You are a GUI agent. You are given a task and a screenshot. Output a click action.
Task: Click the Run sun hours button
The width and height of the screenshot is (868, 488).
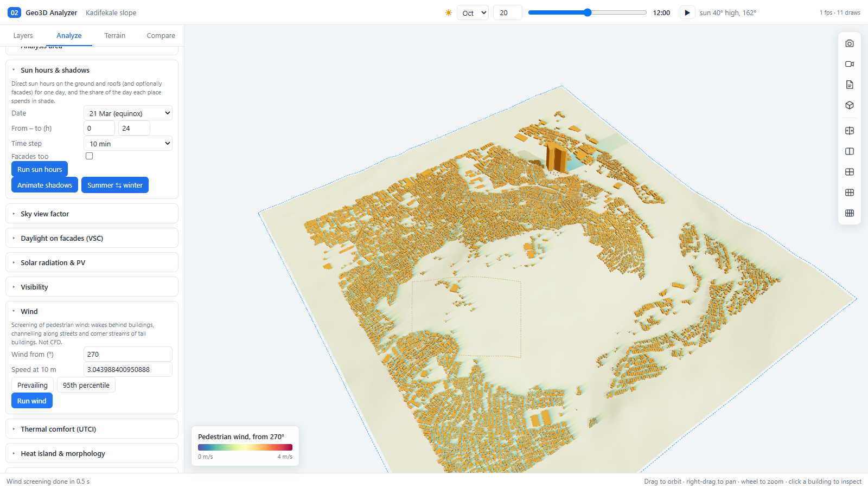pyautogui.click(x=40, y=169)
